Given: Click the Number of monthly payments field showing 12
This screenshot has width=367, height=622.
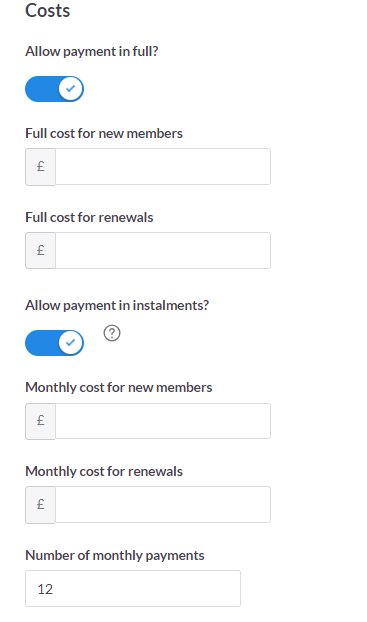Looking at the screenshot, I should point(133,589).
